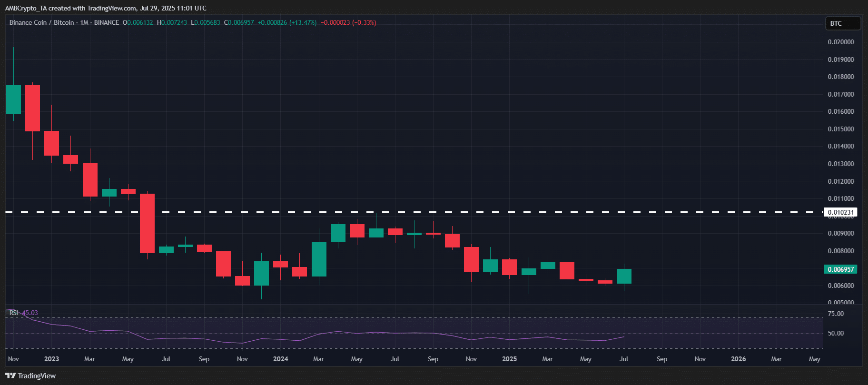This screenshot has height=385, width=868.
Task: Select the RSI indicator label
Action: click(x=14, y=313)
